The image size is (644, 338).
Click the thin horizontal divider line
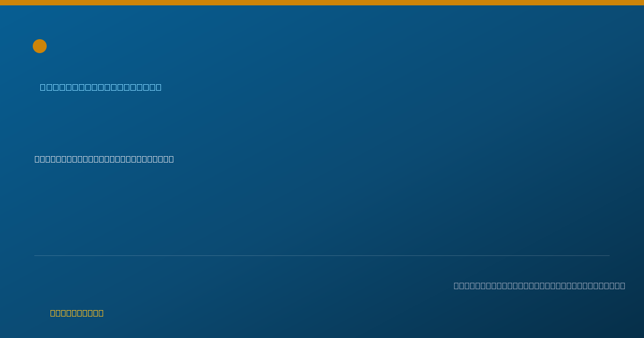pyautogui.click(x=322, y=255)
